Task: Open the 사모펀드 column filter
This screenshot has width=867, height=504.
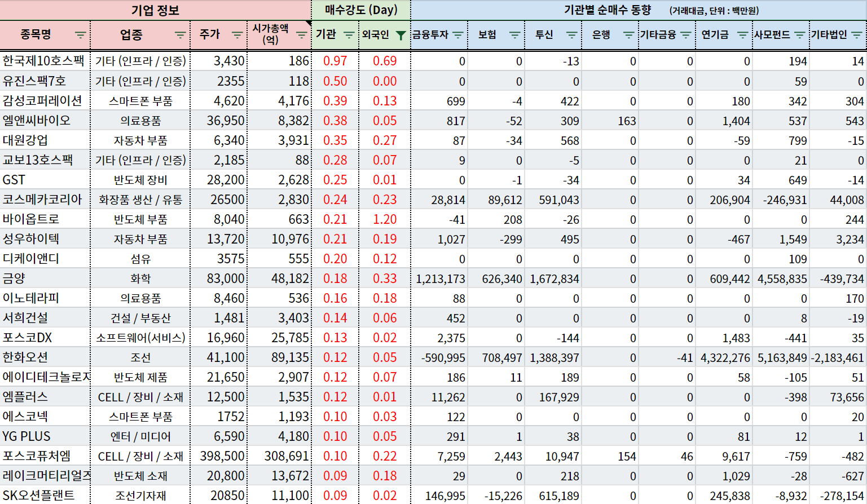Action: coord(799,35)
